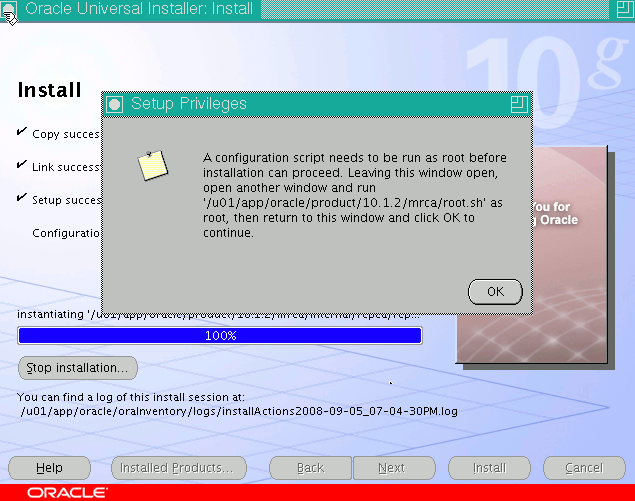This screenshot has width=635, height=501.
Task: Click the Install button
Action: click(x=489, y=468)
